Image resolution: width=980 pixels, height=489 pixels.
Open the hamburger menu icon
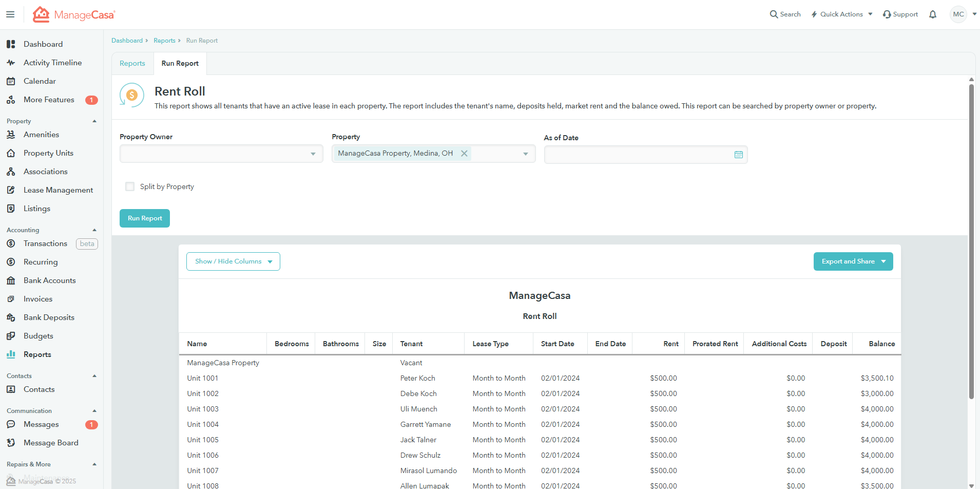pyautogui.click(x=10, y=14)
